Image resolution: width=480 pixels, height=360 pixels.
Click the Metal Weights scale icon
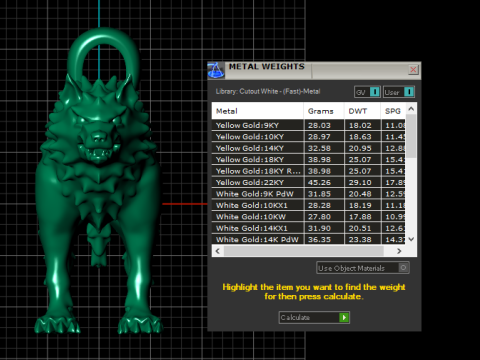pos(216,70)
